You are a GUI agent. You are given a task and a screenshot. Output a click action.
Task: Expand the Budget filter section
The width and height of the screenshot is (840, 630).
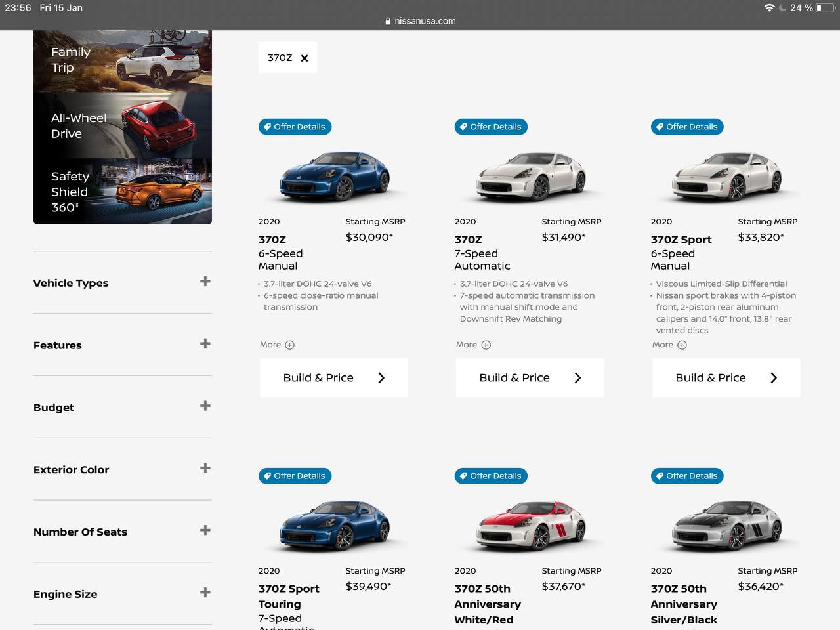(122, 407)
